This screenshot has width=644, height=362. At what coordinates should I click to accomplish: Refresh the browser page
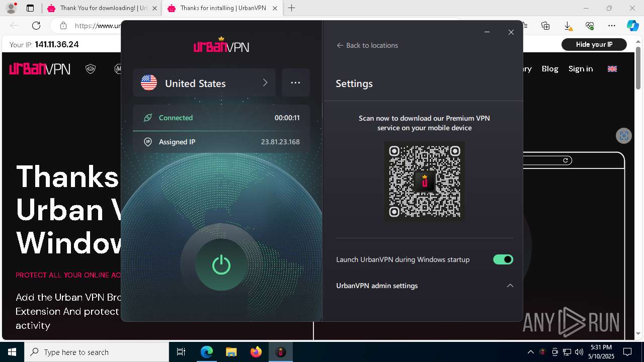(x=36, y=26)
